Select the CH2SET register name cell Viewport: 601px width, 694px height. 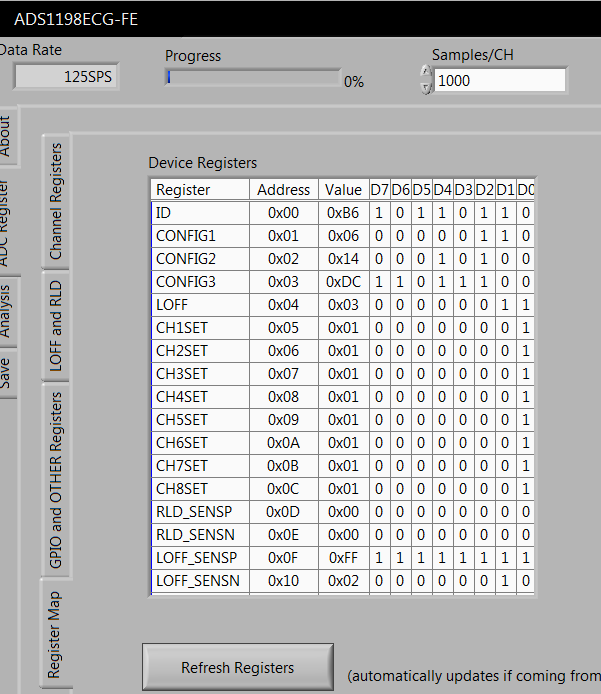coord(200,351)
